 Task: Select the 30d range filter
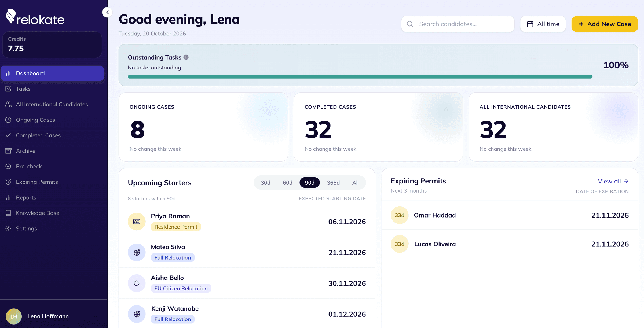[x=265, y=183]
